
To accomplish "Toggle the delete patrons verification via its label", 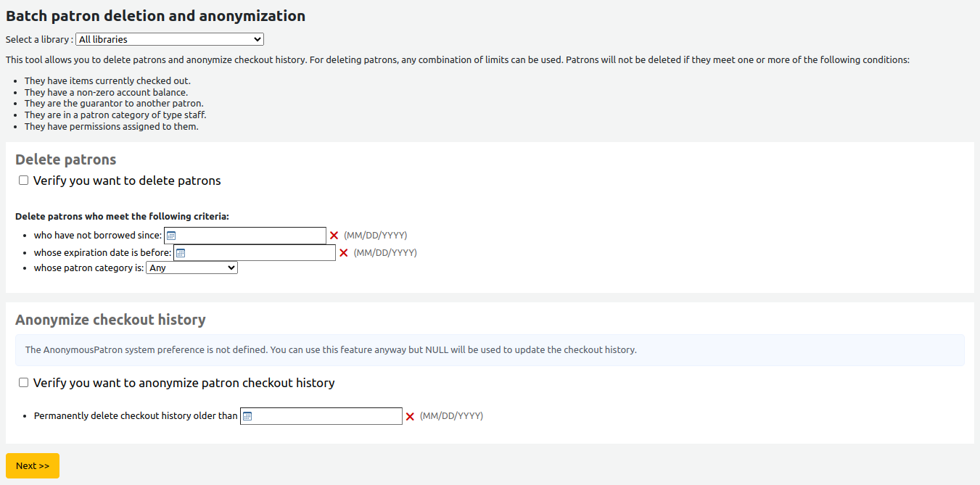I will click(x=127, y=181).
